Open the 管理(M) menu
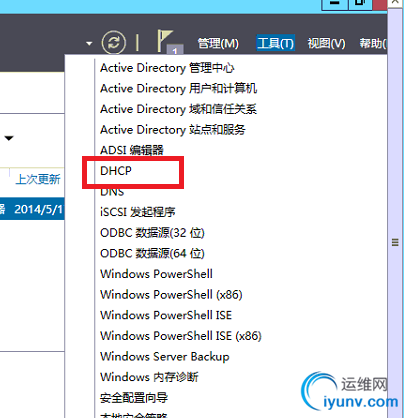The width and height of the screenshot is (404, 418). (x=218, y=43)
